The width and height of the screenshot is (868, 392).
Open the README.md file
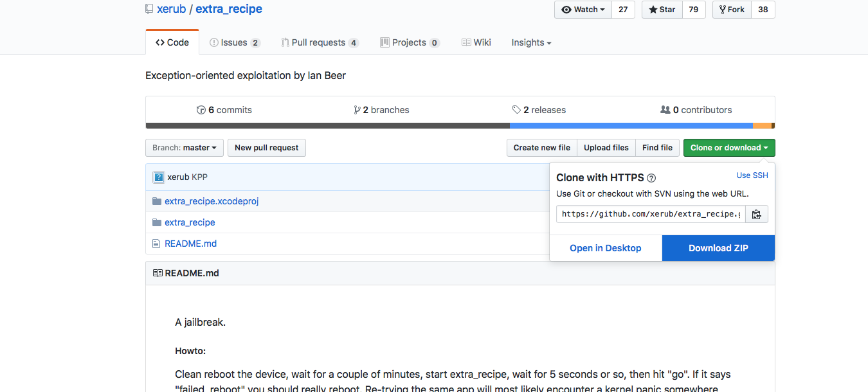(x=190, y=244)
